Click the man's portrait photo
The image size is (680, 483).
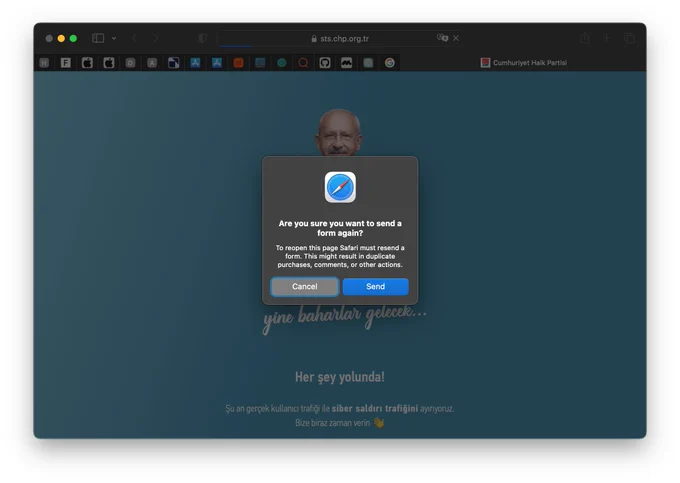coord(338,133)
